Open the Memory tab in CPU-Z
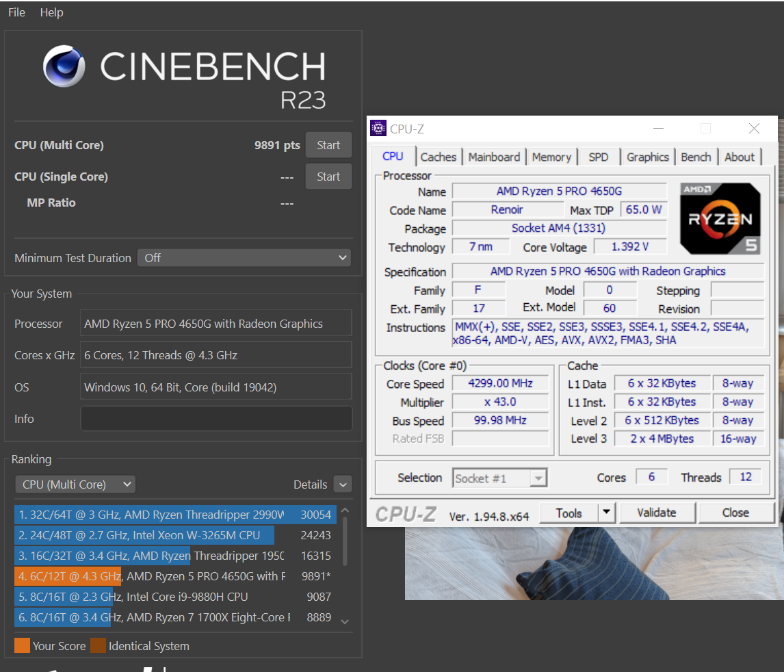784x672 pixels. pos(551,157)
